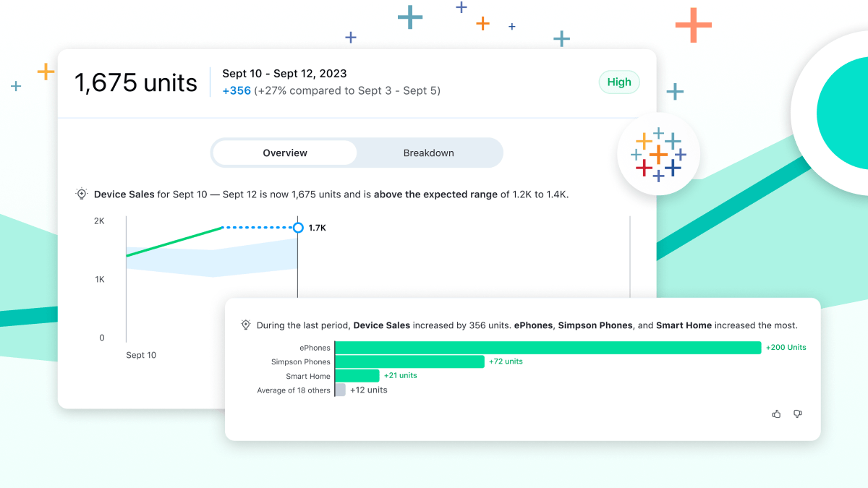Viewport: 868px width, 488px height.
Task: Click the Simpson Phones bar
Action: [409, 361]
